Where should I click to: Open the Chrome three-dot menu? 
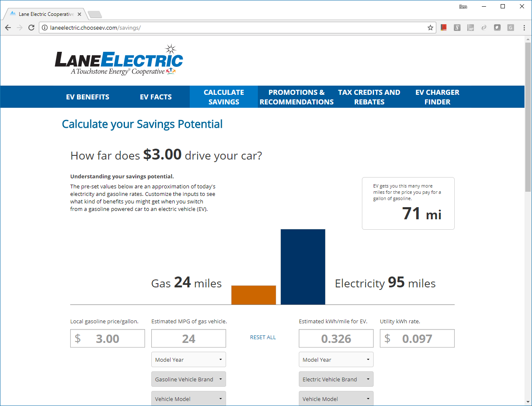click(524, 28)
